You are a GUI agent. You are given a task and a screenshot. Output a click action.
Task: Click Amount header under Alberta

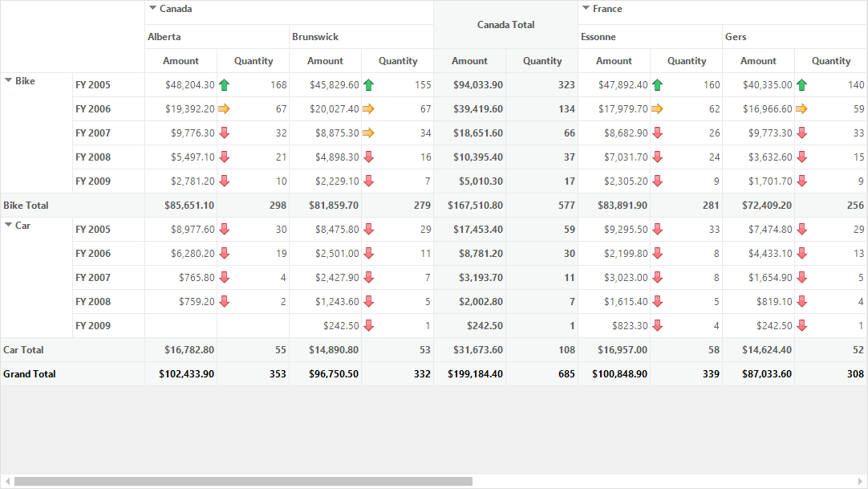point(181,61)
